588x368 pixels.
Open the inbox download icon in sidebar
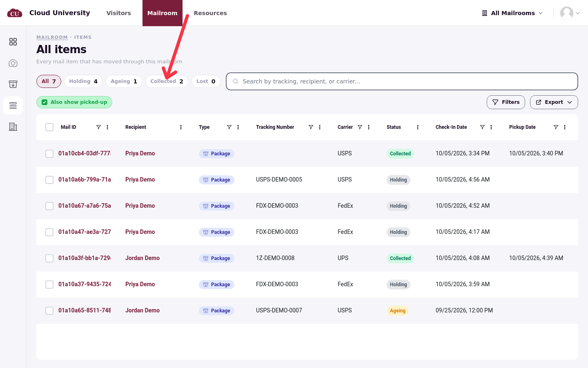tap(13, 84)
